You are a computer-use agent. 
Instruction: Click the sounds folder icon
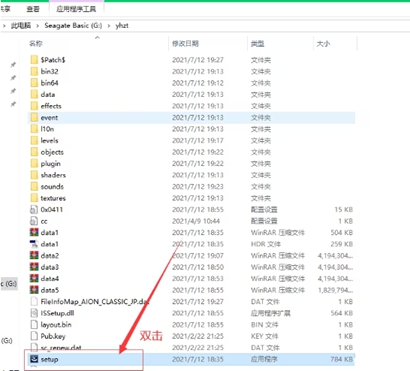34,186
